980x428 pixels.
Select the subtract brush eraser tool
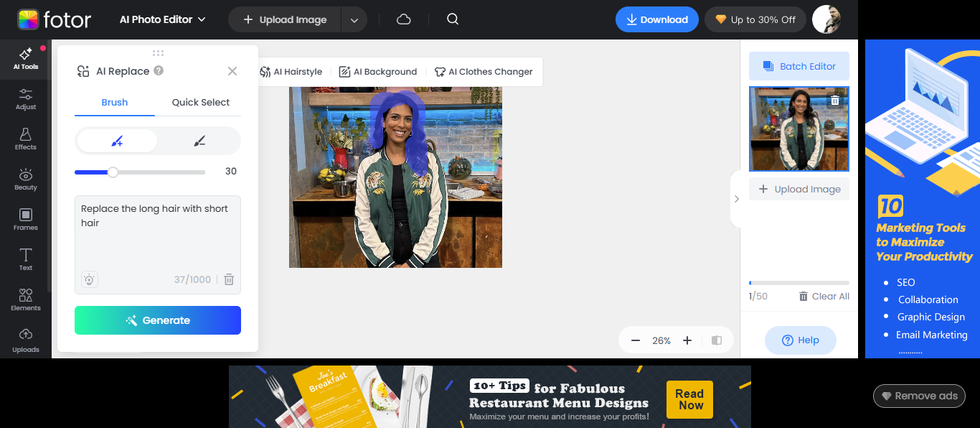(199, 141)
